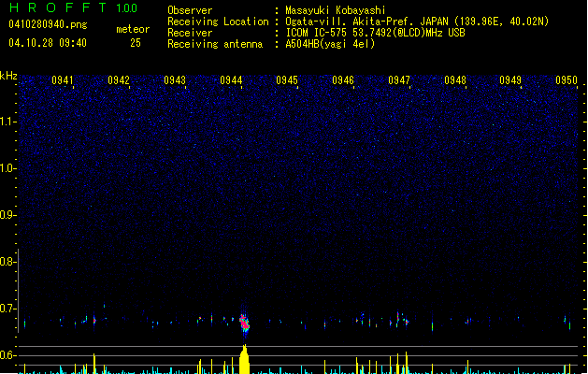Click the Receiving Location value text
Screen dimensions: 588x374
coord(417,22)
